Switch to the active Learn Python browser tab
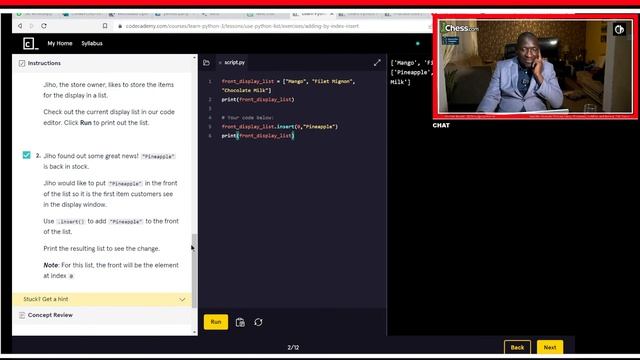This screenshot has height=360, width=640. pyautogui.click(x=313, y=14)
